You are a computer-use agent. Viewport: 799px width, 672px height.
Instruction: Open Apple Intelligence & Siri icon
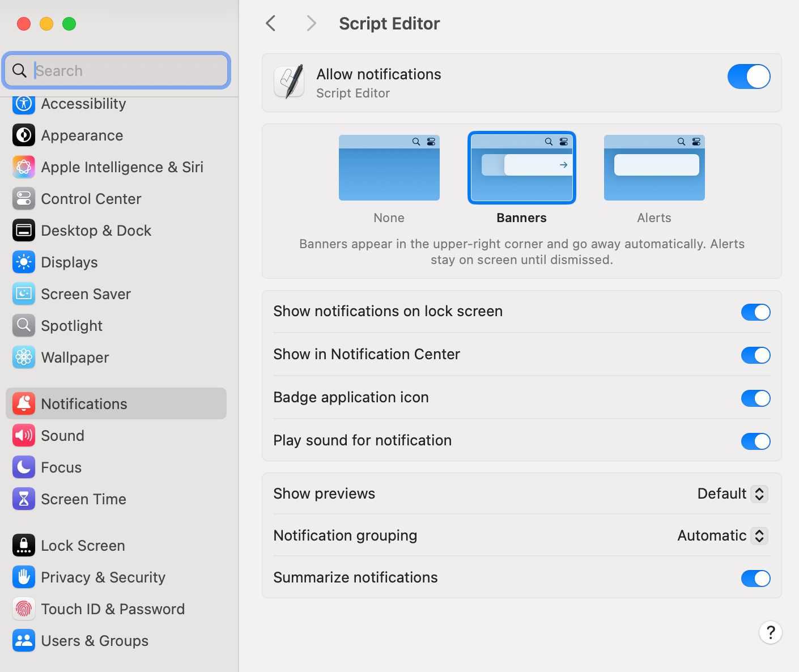[24, 167]
